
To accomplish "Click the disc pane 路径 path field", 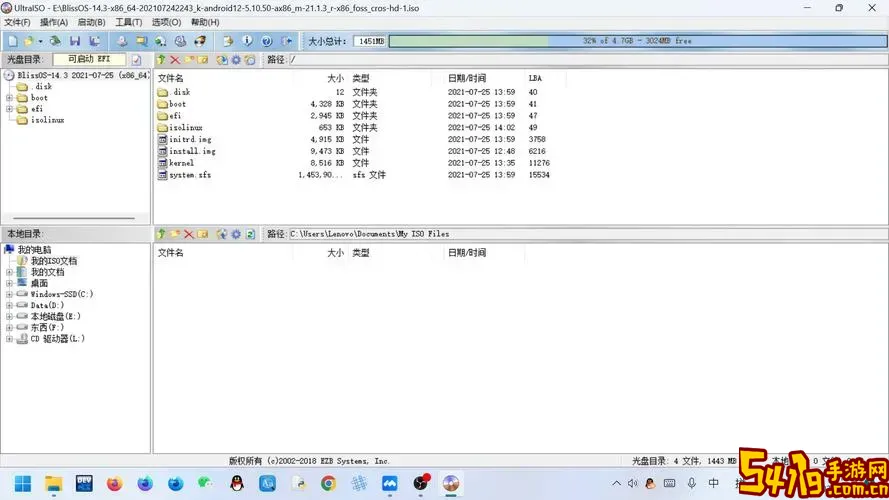I will pyautogui.click(x=588, y=60).
